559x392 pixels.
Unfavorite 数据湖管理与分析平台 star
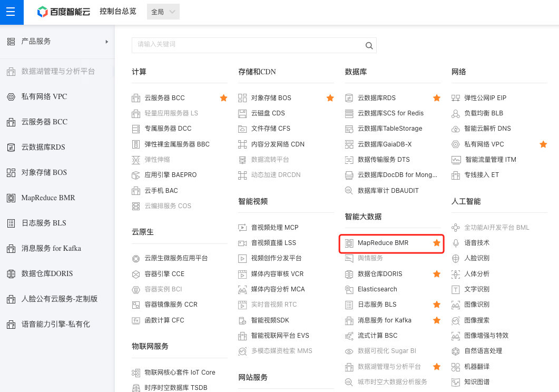pyautogui.click(x=437, y=366)
